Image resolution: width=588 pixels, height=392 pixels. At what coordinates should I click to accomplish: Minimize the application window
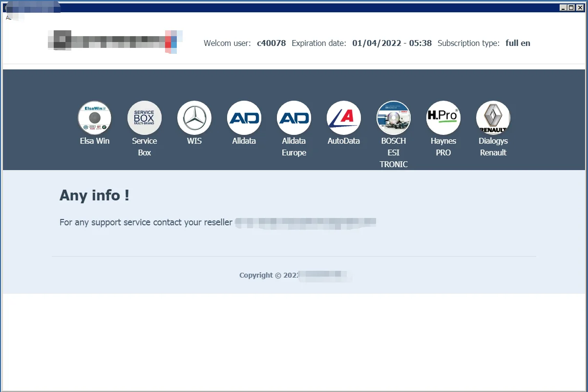[563, 7]
